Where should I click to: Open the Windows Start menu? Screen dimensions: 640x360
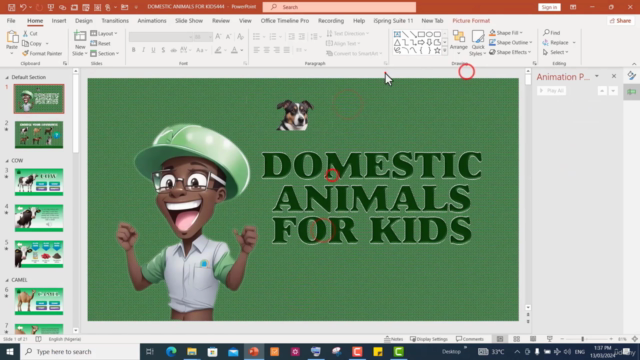[10, 351]
